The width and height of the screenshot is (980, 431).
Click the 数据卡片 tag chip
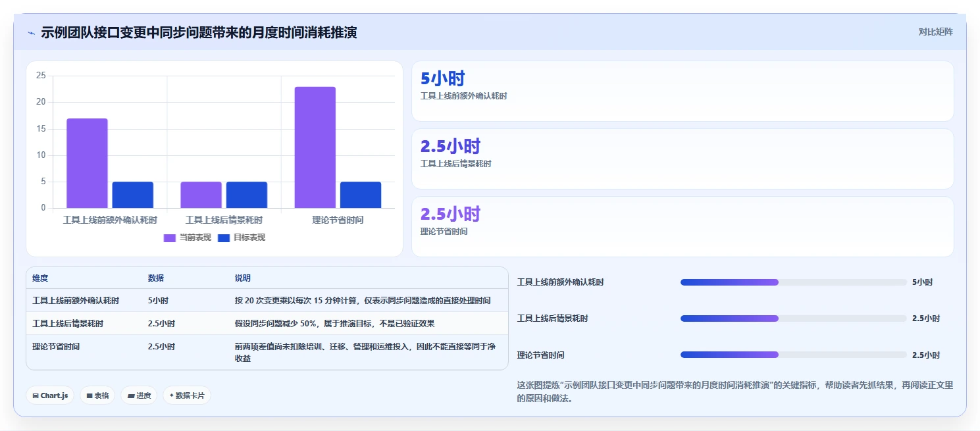(187, 395)
